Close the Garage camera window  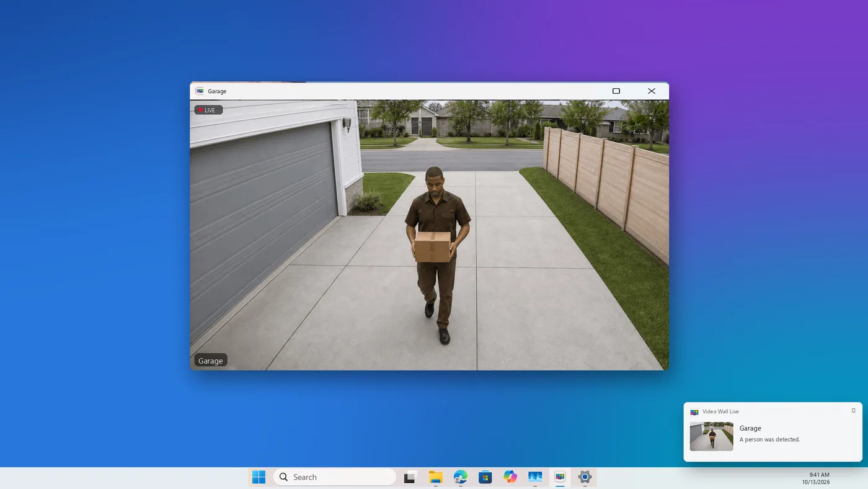coord(652,91)
